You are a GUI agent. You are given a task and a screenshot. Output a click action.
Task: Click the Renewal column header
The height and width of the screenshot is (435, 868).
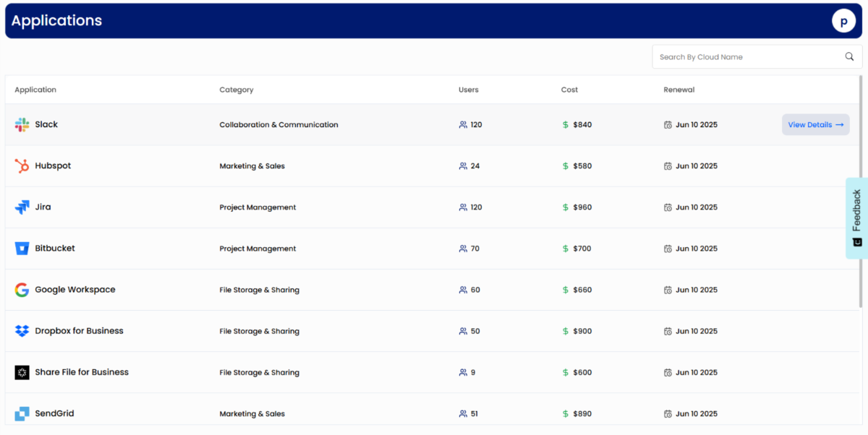(679, 90)
